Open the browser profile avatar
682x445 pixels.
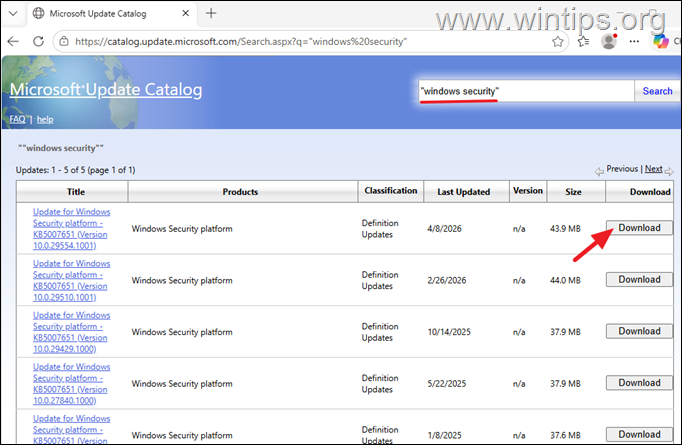point(609,41)
